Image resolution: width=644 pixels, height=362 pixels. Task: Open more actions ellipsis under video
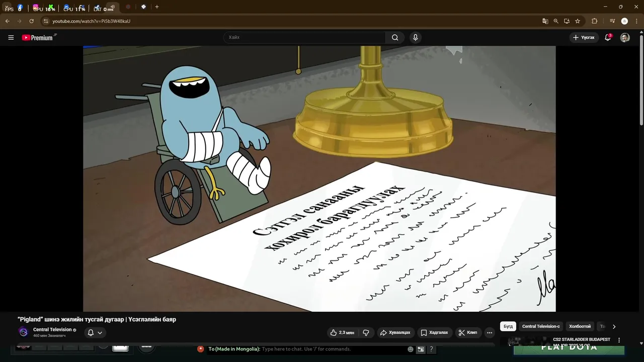(x=490, y=332)
